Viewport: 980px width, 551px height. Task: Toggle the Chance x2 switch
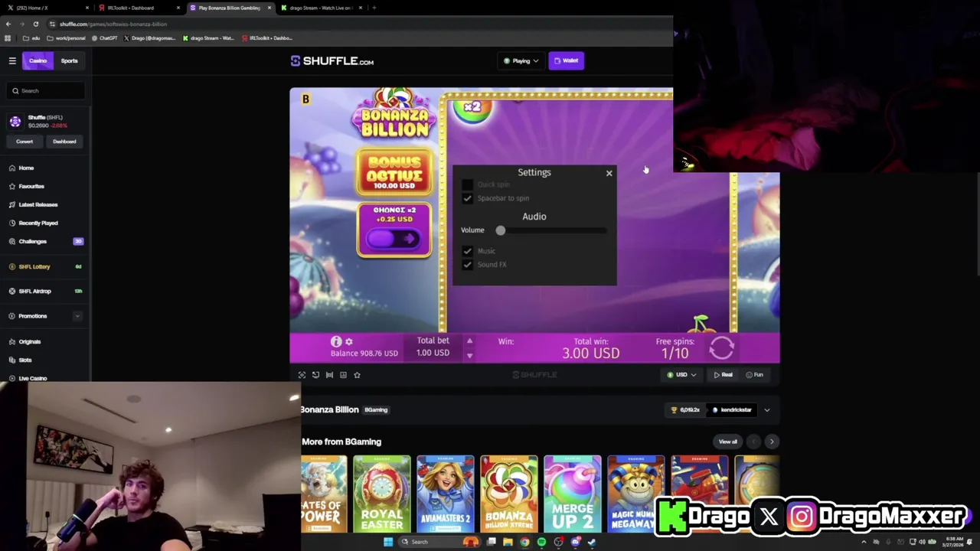[x=394, y=239]
